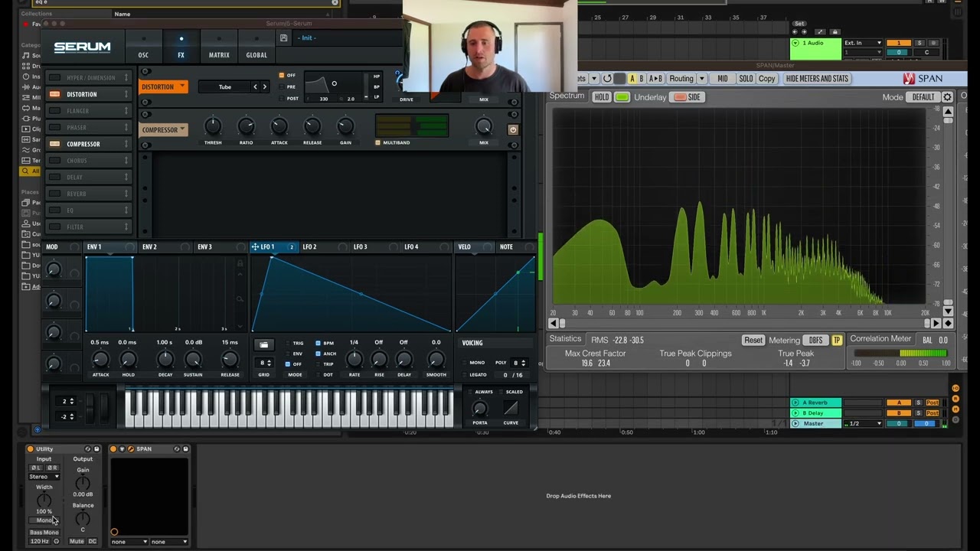Click the LFO 1 move-arrows drag icon
Image resolution: width=980 pixels, height=551 pixels.
[x=255, y=247]
